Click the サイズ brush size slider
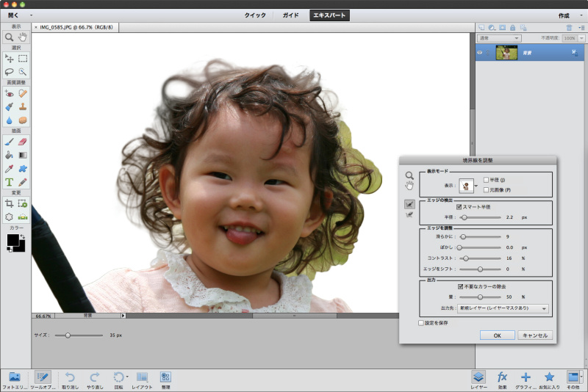 [79, 335]
